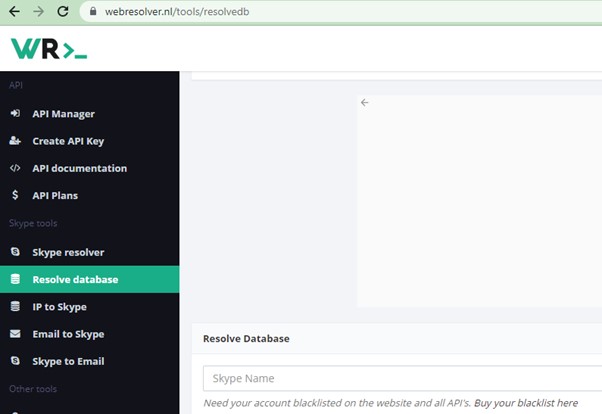
Task: Reload the page with refresh icon
Action: 63,12
